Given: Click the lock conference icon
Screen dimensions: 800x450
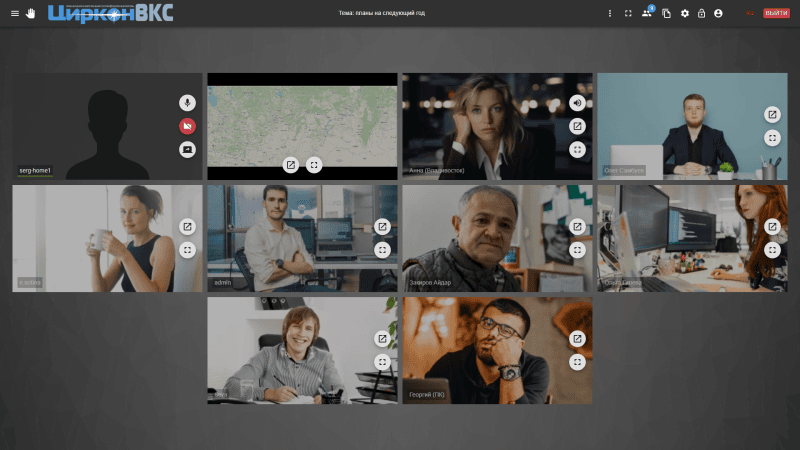Looking at the screenshot, I should coord(702,13).
